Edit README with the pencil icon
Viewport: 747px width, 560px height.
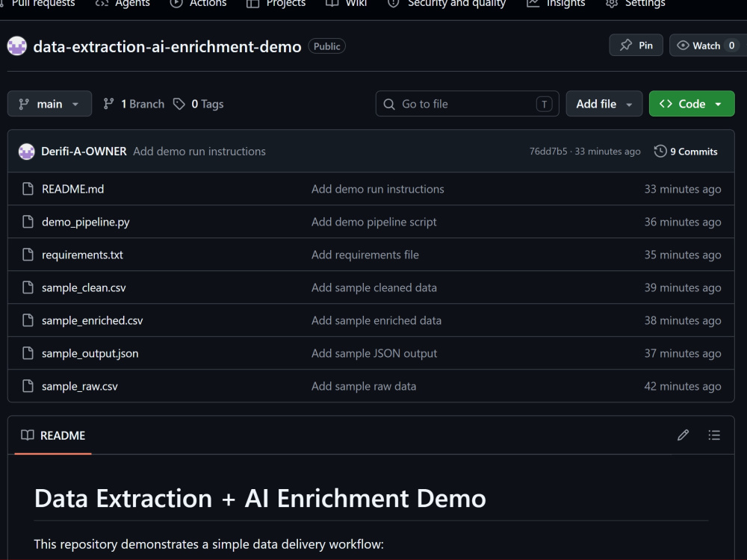click(684, 435)
